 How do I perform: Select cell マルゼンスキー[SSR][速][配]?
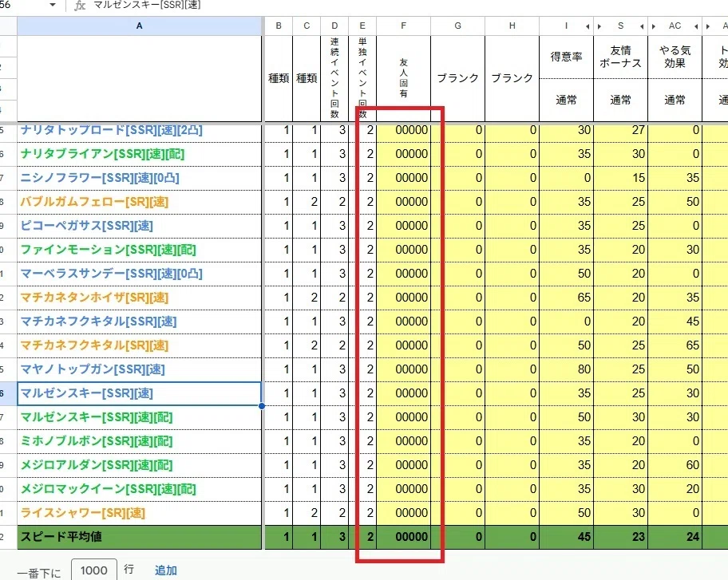(139, 417)
